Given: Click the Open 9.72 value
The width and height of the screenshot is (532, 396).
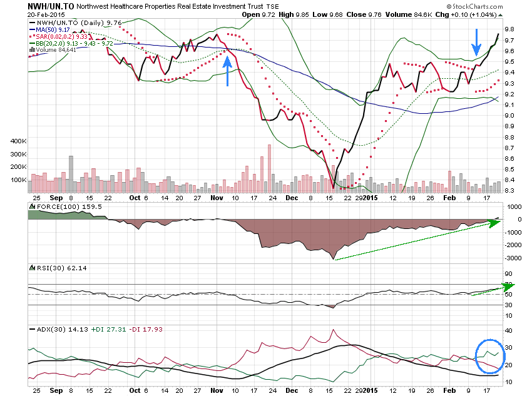Looking at the screenshot, I should tap(258, 14).
